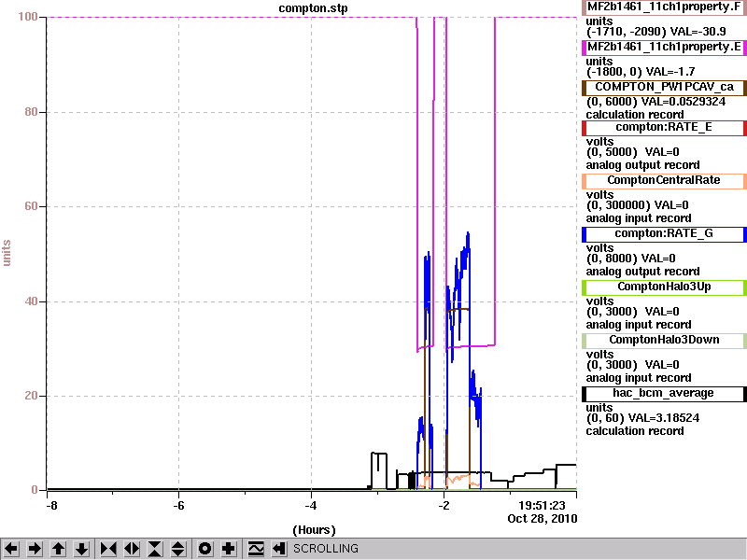Screen dimensions: 747x560
Task: Select the MF2b1461_11ch1property.F curve legend
Action: click(664, 7)
